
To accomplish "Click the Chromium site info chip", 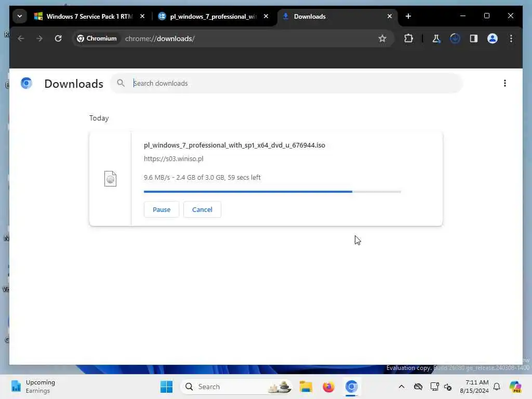I will pyautogui.click(x=97, y=38).
